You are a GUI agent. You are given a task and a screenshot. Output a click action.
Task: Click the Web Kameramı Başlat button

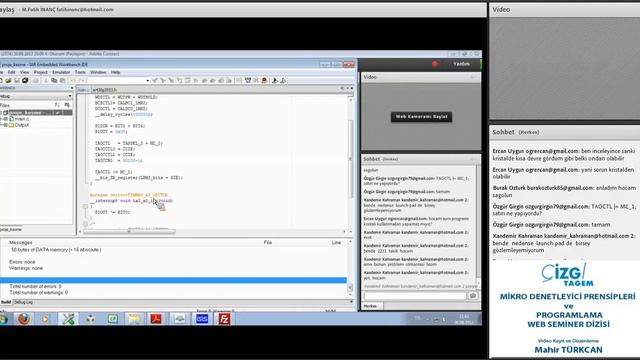[421, 117]
